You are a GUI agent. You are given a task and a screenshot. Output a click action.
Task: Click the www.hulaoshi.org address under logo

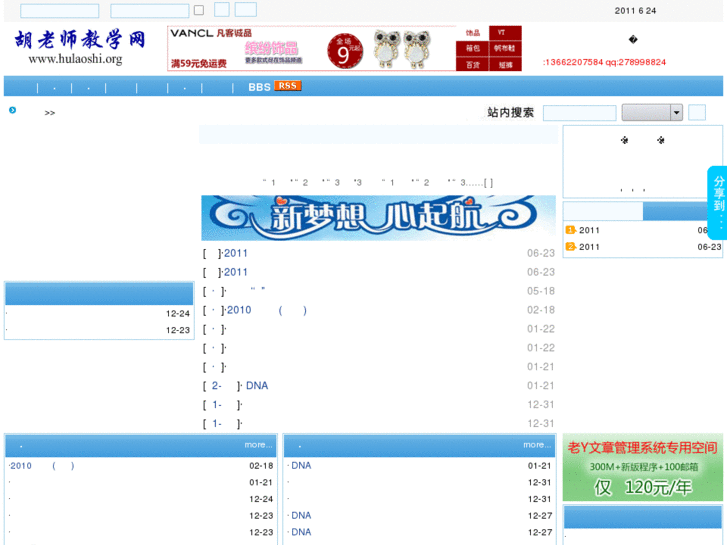click(75, 59)
